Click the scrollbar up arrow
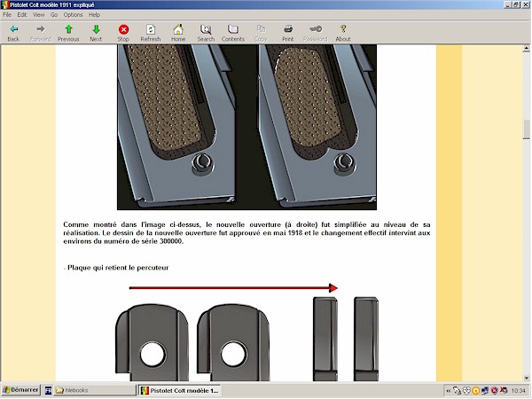532x399 pixels. [526, 49]
